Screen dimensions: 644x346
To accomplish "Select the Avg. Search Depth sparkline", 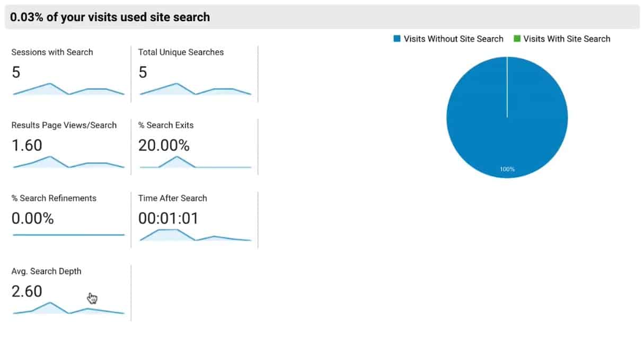I will click(67, 310).
